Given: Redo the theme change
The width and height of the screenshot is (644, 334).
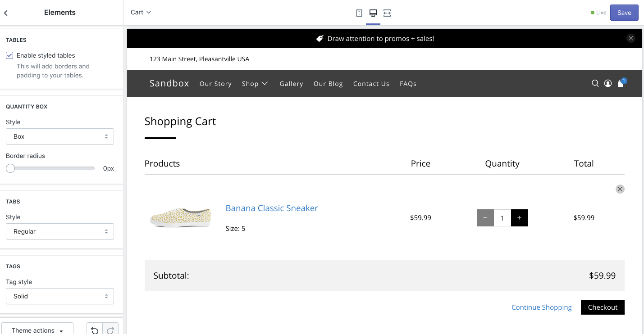Looking at the screenshot, I should (x=110, y=330).
